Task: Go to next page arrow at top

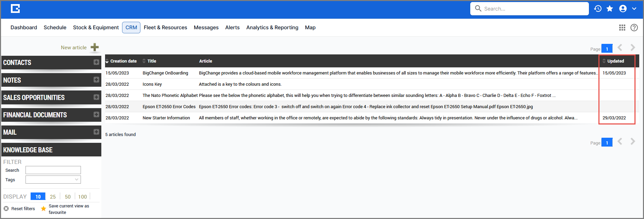Action: pos(633,48)
